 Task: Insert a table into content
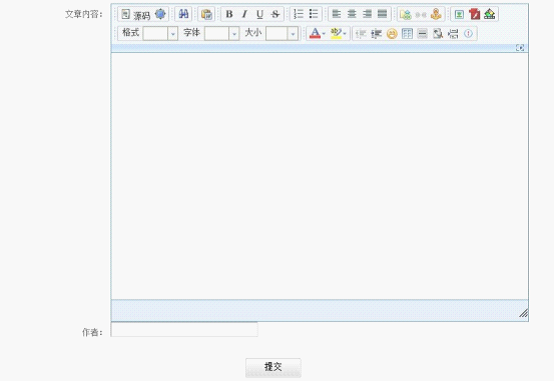coord(407,34)
